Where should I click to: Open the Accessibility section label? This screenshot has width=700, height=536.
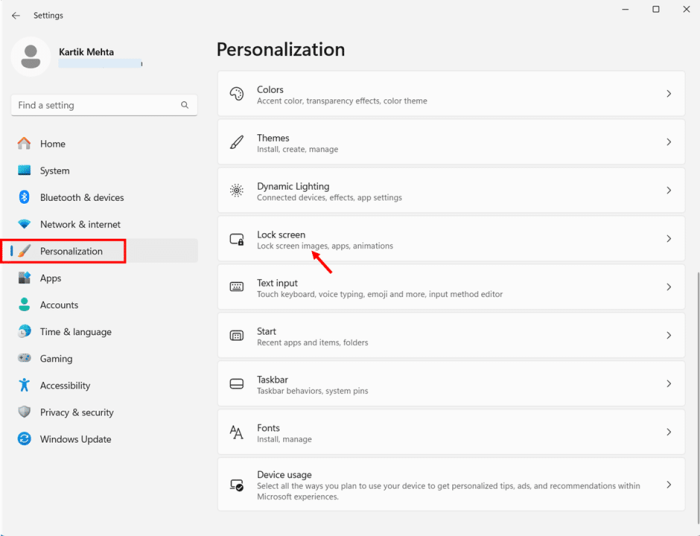coord(65,386)
